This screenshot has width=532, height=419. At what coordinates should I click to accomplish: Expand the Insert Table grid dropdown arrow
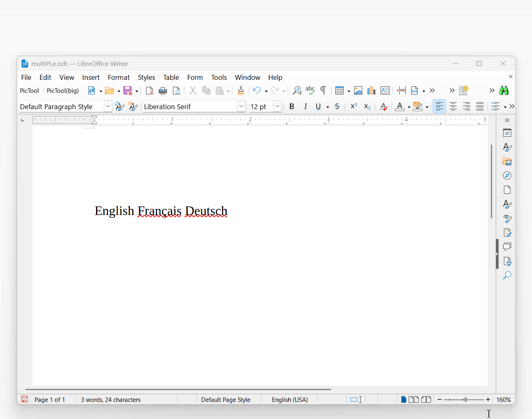(349, 91)
